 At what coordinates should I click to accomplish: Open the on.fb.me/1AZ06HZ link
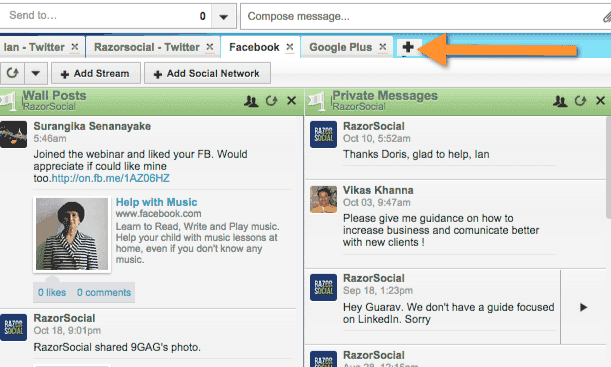[111, 178]
